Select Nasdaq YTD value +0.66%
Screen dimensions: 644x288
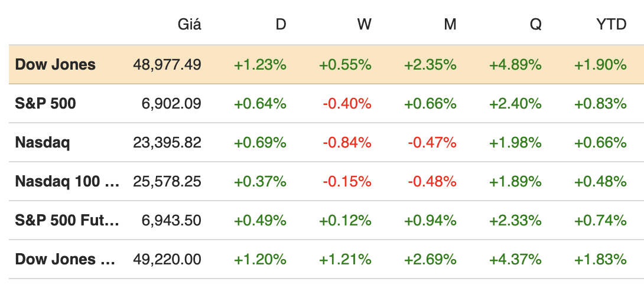pos(600,143)
